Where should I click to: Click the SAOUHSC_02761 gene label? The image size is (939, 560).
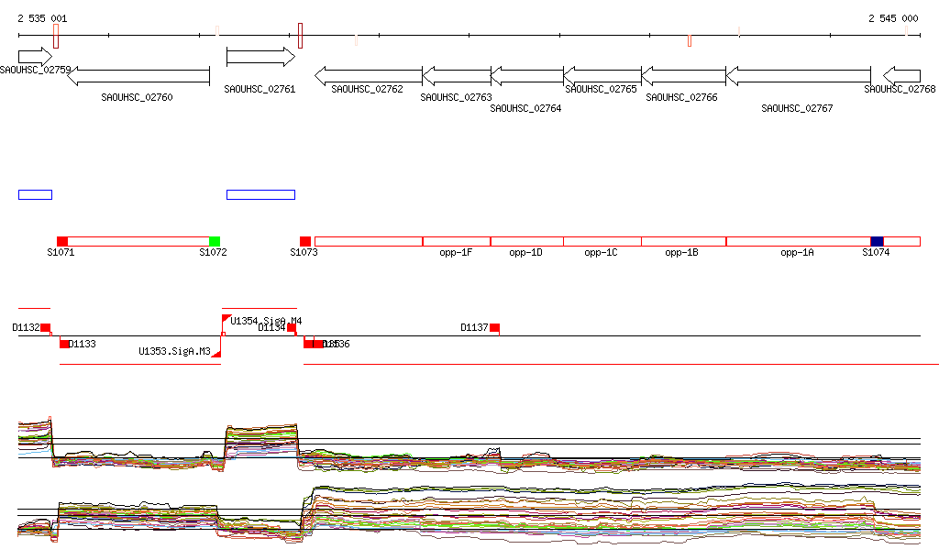[x=260, y=89]
